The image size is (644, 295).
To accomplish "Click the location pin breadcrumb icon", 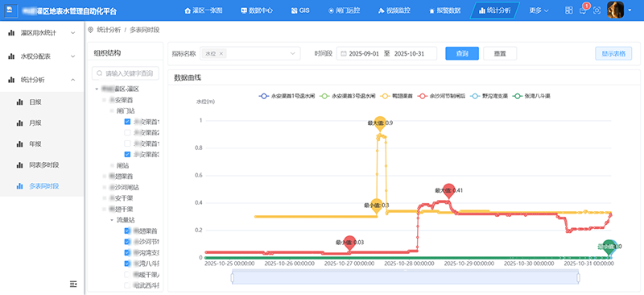I will tap(91, 30).
